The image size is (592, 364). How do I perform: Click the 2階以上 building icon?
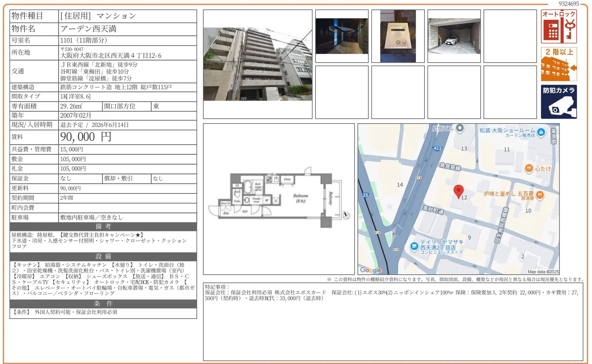coord(558,64)
